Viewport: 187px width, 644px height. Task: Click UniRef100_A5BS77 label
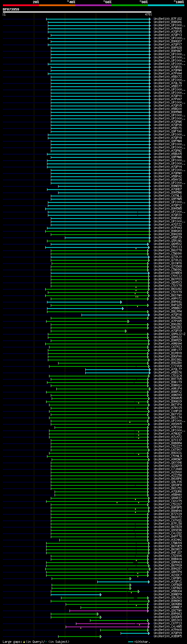coord(168,87)
